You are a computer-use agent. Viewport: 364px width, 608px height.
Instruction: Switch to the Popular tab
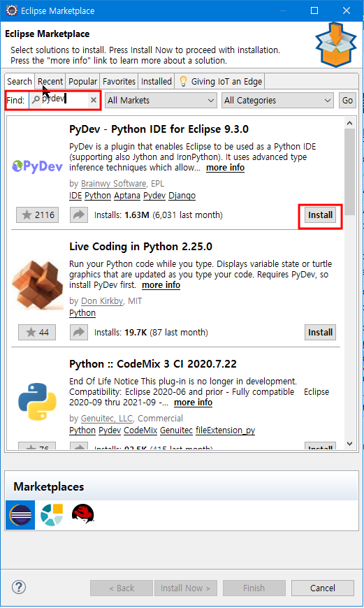(x=82, y=82)
